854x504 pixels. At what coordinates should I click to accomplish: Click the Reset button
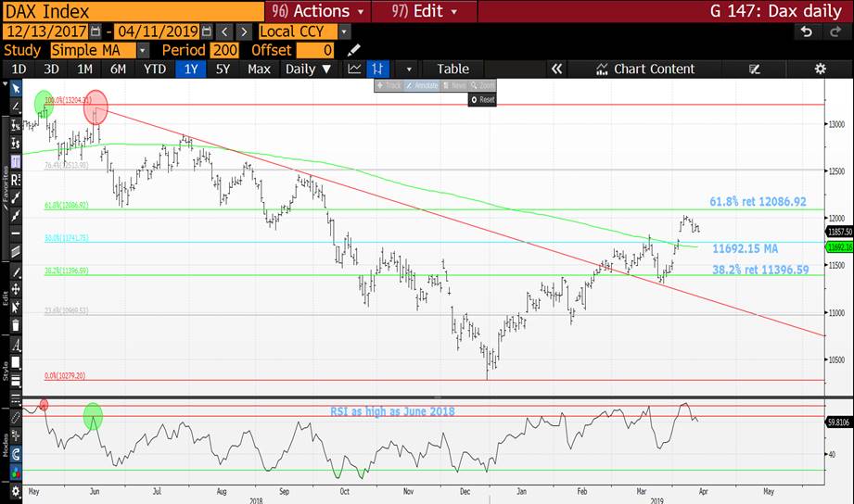(482, 100)
